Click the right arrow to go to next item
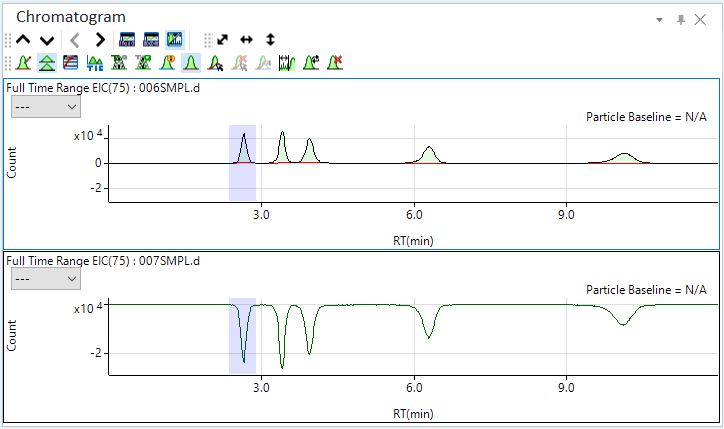724x429 pixels. 100,40
